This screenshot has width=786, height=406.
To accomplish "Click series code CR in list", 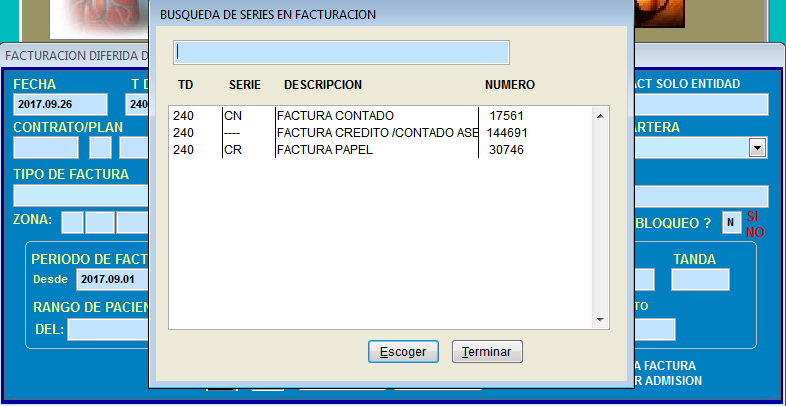I will (x=233, y=149).
